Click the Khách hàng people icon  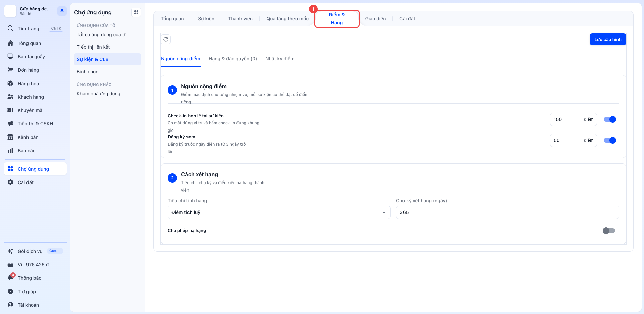tap(10, 97)
